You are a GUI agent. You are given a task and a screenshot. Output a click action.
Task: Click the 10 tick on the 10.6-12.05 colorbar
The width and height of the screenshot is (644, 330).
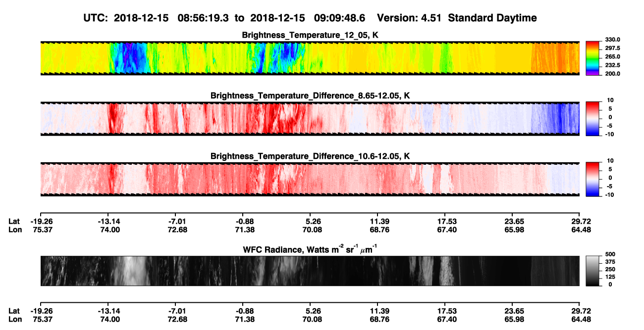click(610, 161)
